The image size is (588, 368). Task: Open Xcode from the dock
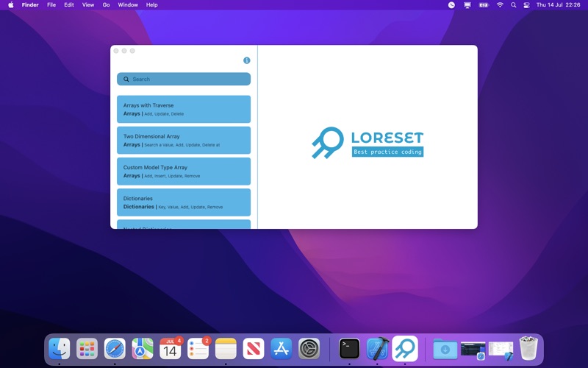377,348
